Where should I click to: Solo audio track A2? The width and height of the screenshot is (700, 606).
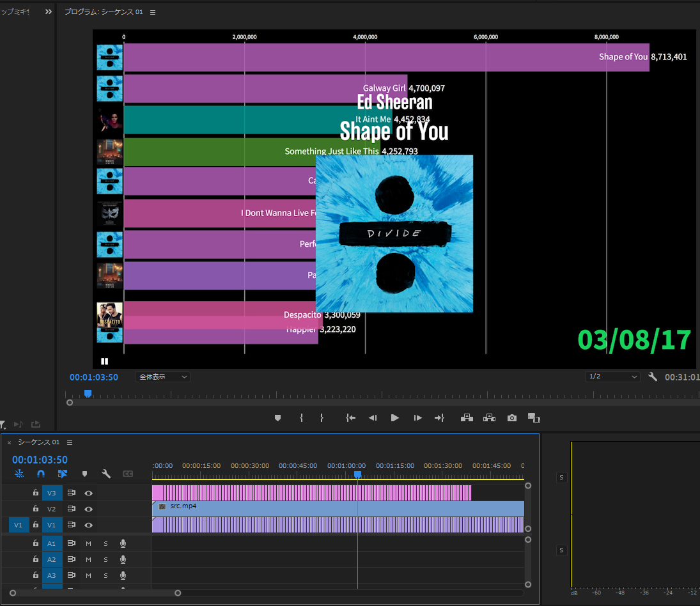[106, 559]
